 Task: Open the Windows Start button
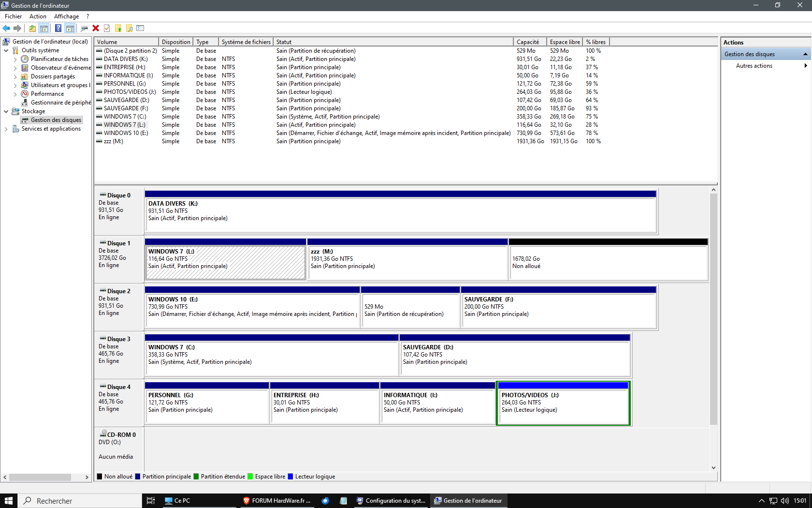(9, 501)
